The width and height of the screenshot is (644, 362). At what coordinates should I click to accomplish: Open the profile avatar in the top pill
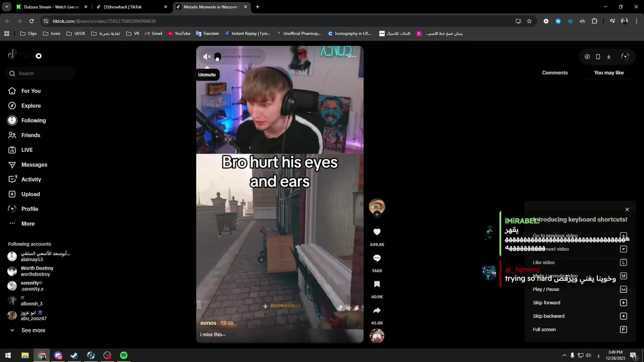coord(625,57)
